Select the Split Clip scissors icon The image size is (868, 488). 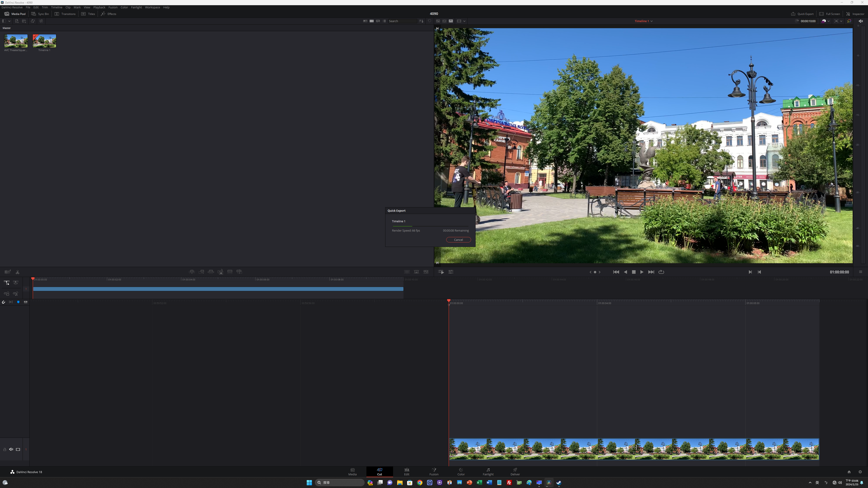coord(18,272)
